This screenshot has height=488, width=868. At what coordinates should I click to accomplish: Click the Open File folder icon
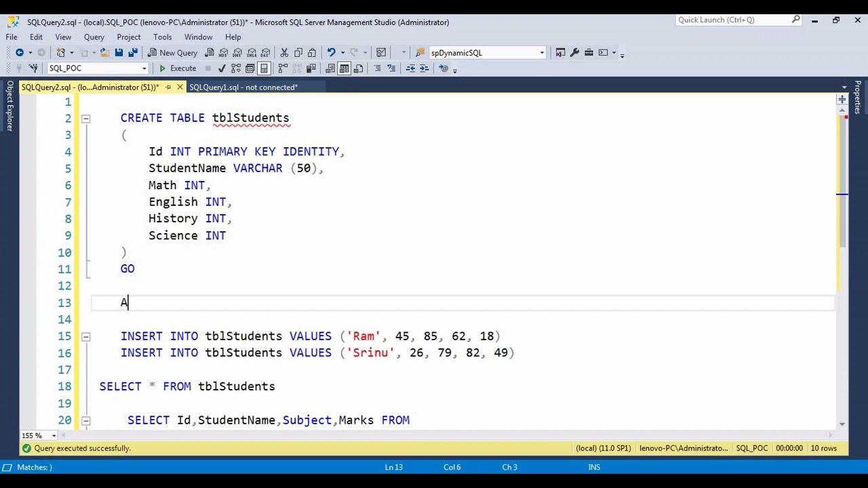104,52
